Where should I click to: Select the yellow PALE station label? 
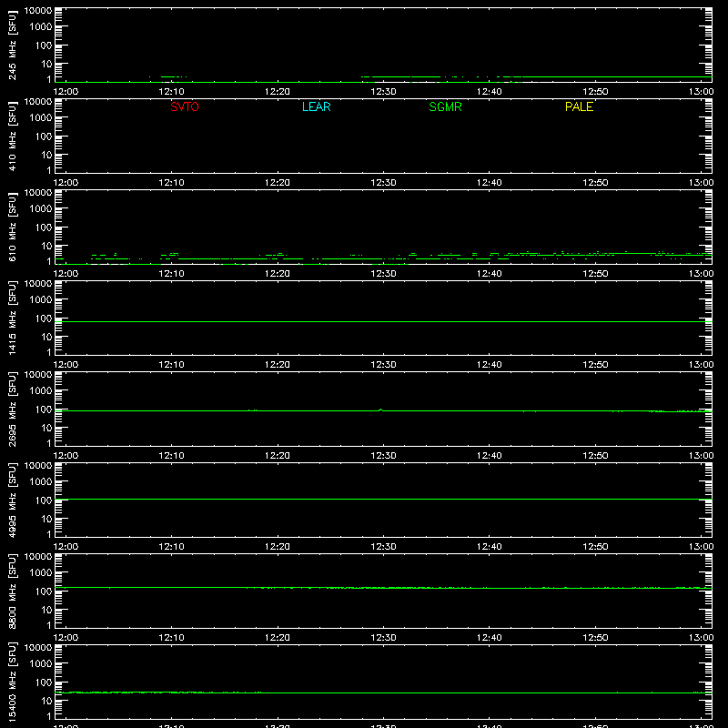(579, 106)
